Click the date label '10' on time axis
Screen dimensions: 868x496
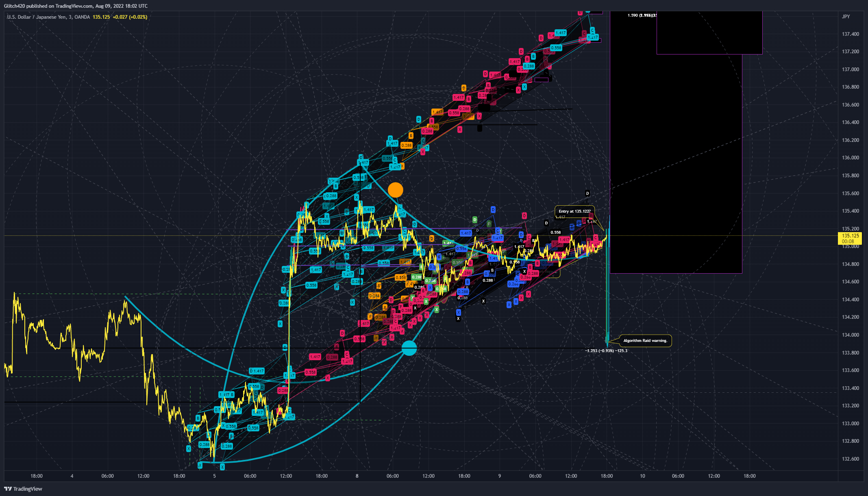click(642, 476)
